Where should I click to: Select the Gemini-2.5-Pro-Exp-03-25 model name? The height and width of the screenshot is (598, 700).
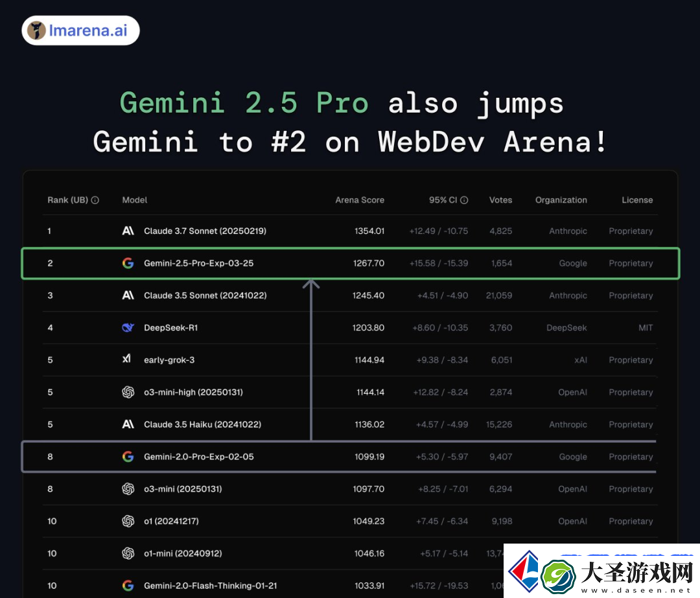(x=199, y=263)
